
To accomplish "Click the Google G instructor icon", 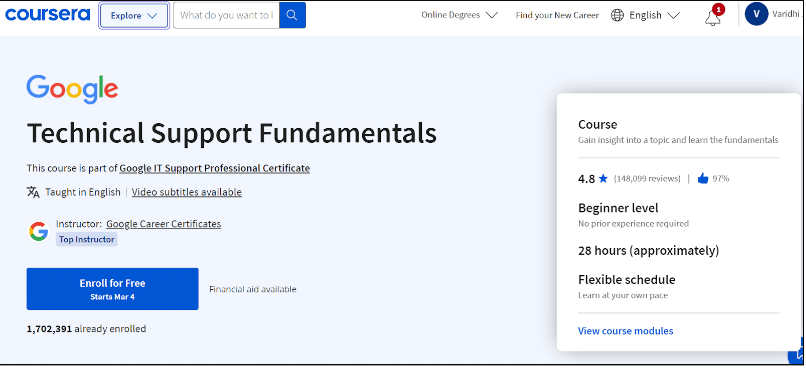I will tap(39, 231).
